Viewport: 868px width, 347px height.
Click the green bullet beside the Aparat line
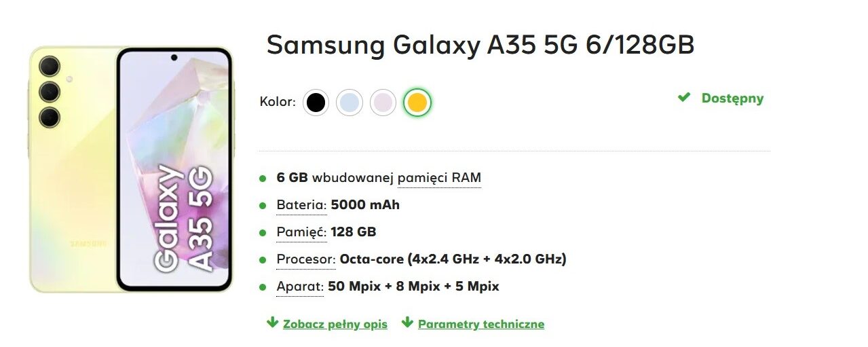click(x=263, y=287)
